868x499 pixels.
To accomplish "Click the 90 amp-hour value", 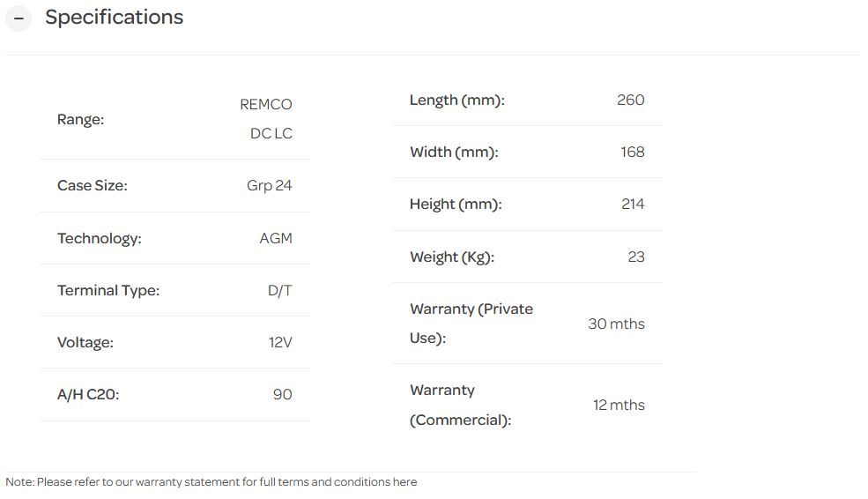I will (282, 394).
